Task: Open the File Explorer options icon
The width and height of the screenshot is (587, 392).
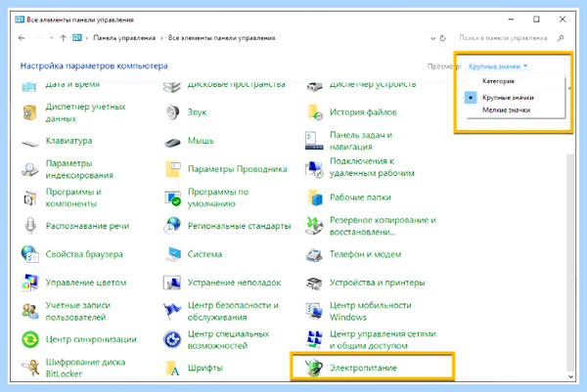Action: pyautogui.click(x=172, y=169)
